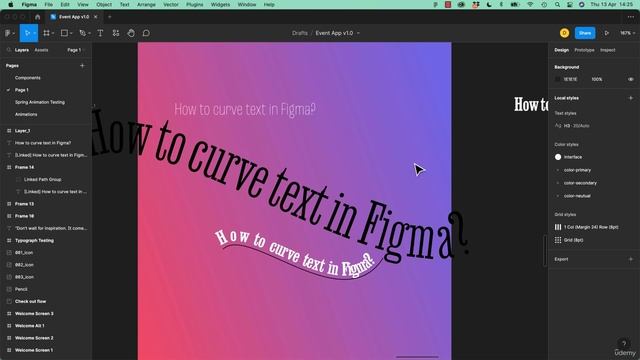
Task: Open the help question mark button
Action: (624, 343)
